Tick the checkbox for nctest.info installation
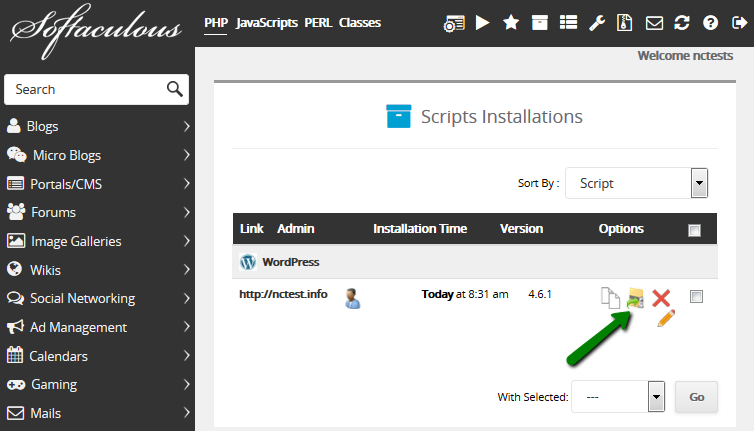 coord(697,296)
